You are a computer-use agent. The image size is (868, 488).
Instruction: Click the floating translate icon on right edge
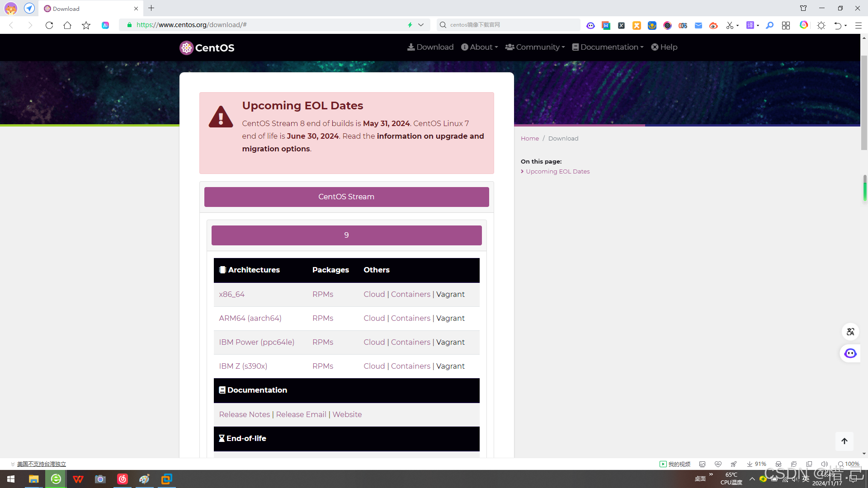850,332
